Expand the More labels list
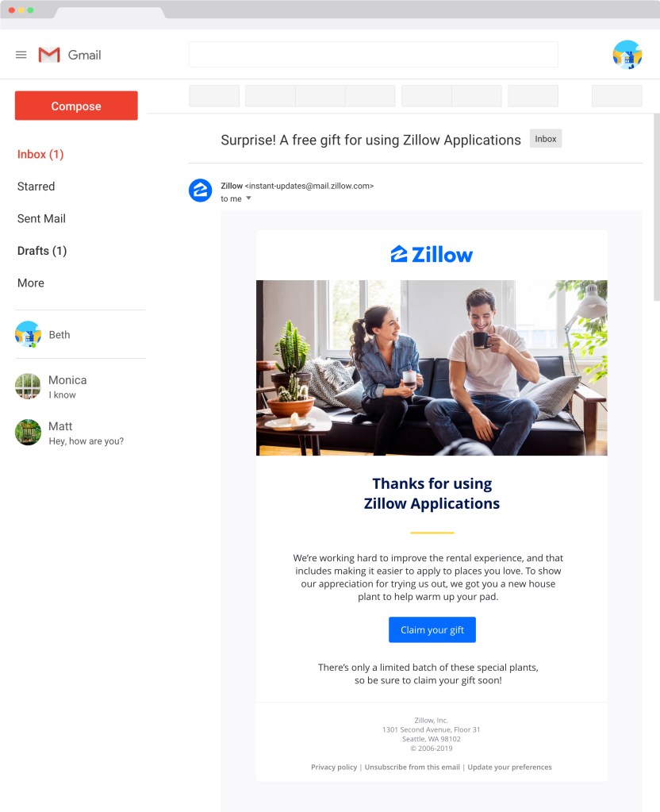 tap(31, 283)
